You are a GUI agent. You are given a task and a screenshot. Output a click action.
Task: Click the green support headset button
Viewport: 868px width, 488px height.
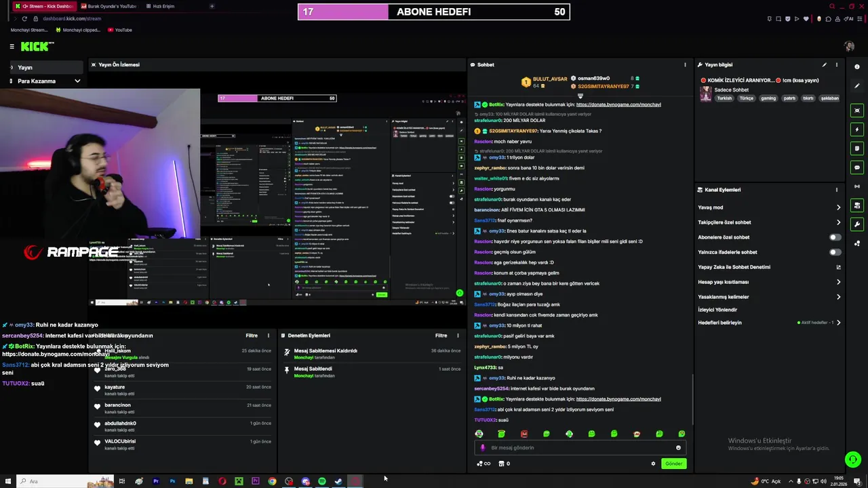[853, 460]
